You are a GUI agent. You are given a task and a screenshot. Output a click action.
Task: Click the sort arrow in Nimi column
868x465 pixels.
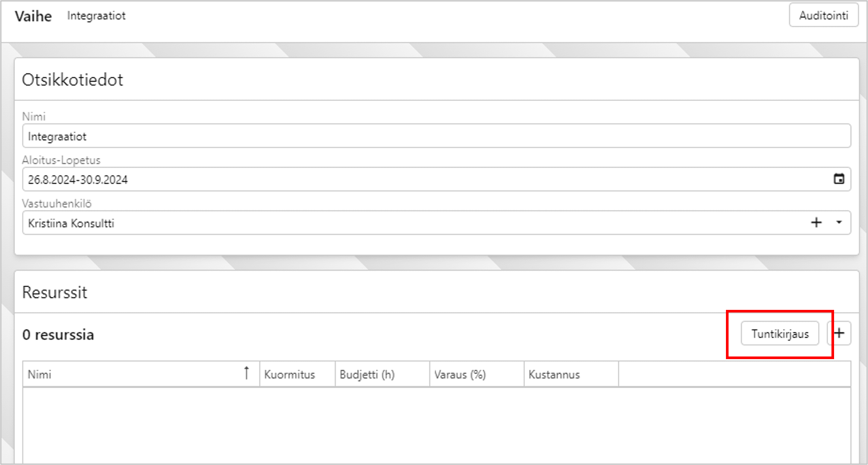(246, 373)
